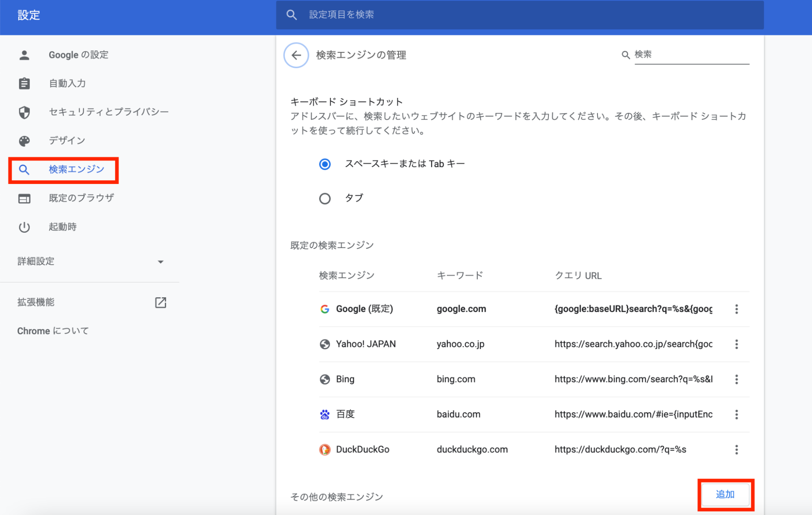This screenshot has width=812, height=515.
Task: Select 検索エンジン in the sidebar
Action: (76, 169)
